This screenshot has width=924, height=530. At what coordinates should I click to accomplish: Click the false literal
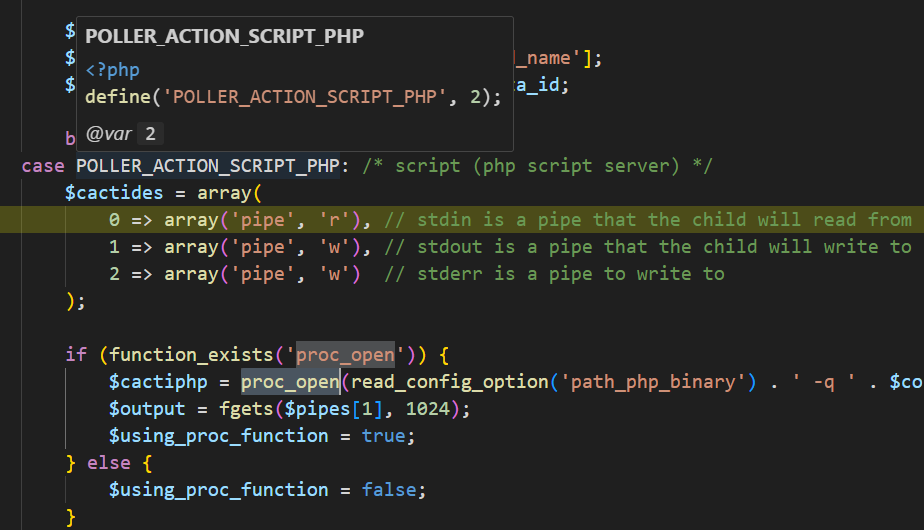click(389, 490)
